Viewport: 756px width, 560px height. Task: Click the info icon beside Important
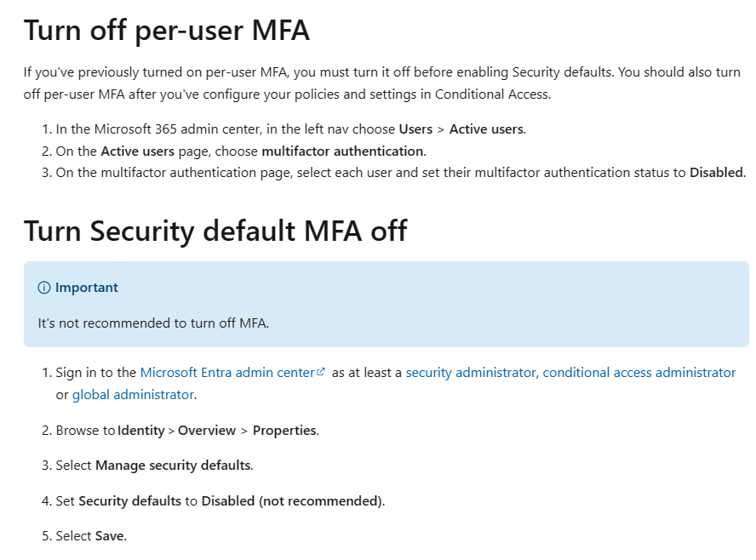tap(44, 288)
